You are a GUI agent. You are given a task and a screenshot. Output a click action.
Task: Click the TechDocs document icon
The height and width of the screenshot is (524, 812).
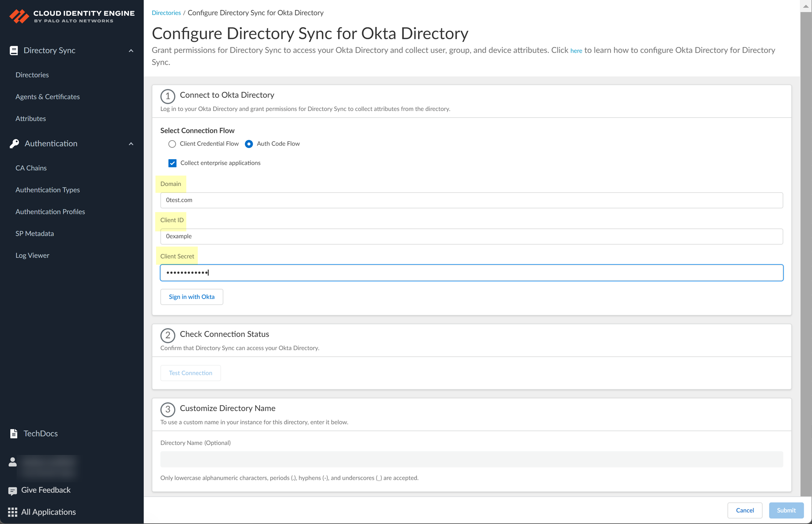[14, 433]
